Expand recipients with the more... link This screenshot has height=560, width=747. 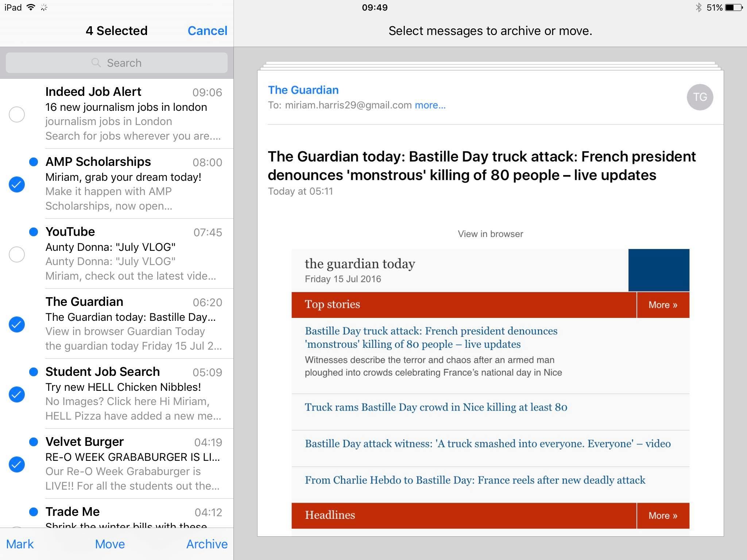430,105
